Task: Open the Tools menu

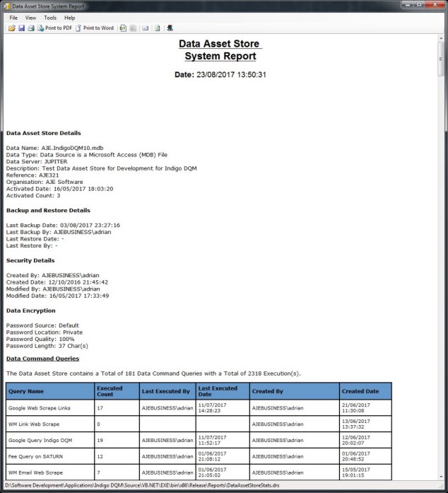Action: [x=50, y=18]
